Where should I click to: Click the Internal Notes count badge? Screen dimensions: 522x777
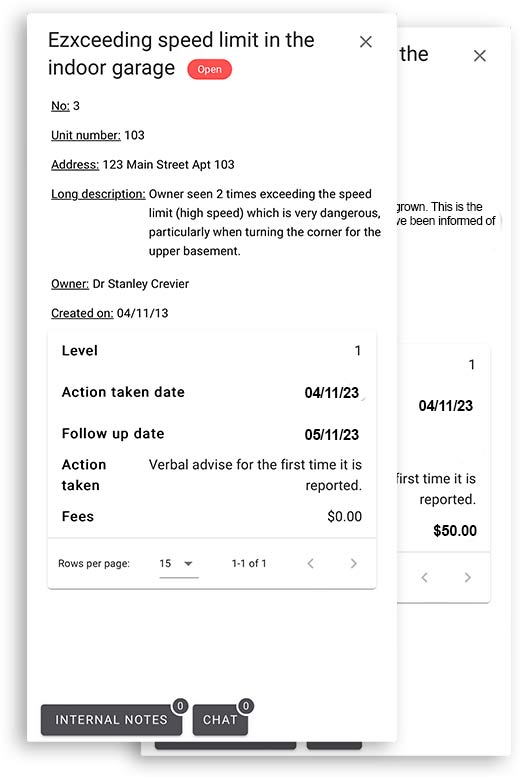180,706
